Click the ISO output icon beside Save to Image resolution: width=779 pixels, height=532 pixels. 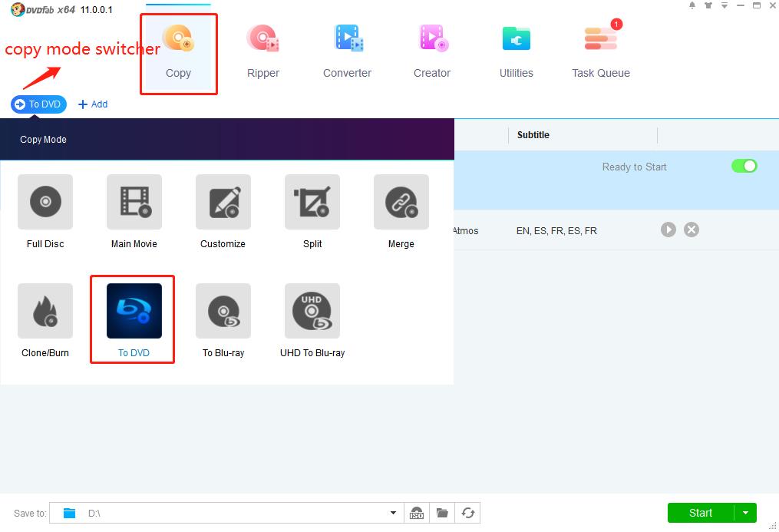point(417,513)
